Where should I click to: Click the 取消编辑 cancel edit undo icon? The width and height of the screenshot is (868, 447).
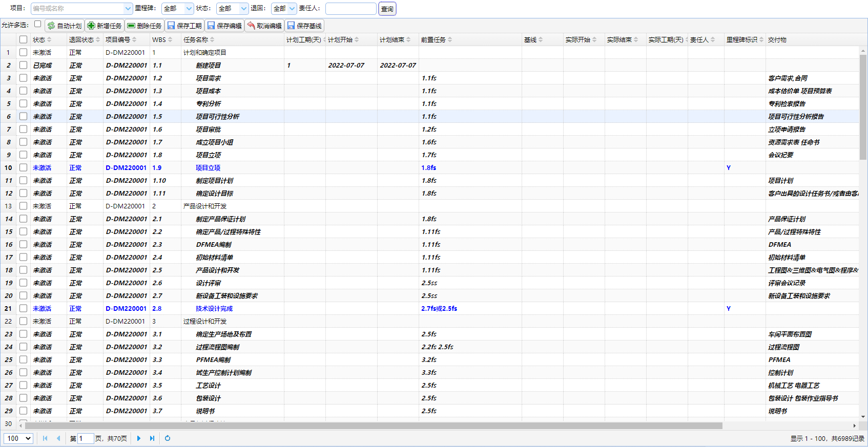251,26
